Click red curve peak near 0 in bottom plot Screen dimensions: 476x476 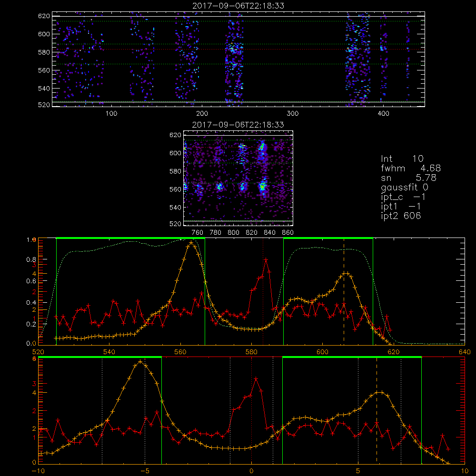[256, 379]
